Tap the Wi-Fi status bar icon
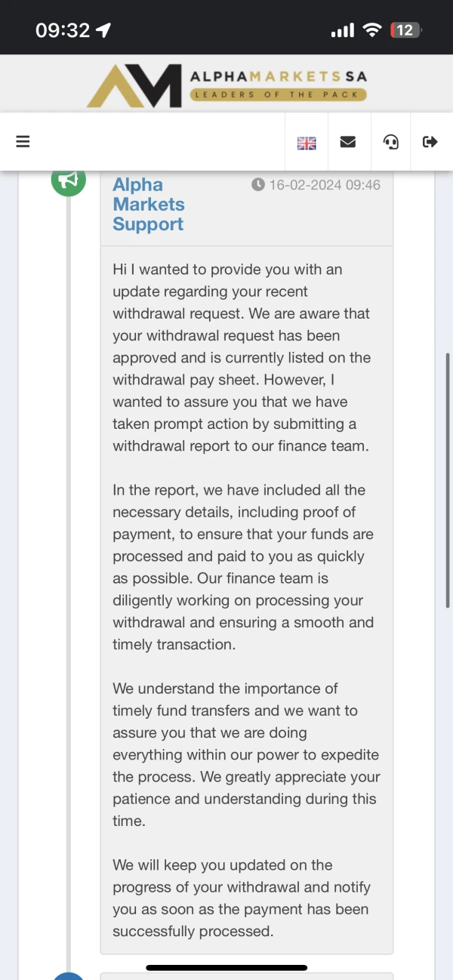Image resolution: width=453 pixels, height=980 pixels. (x=371, y=30)
